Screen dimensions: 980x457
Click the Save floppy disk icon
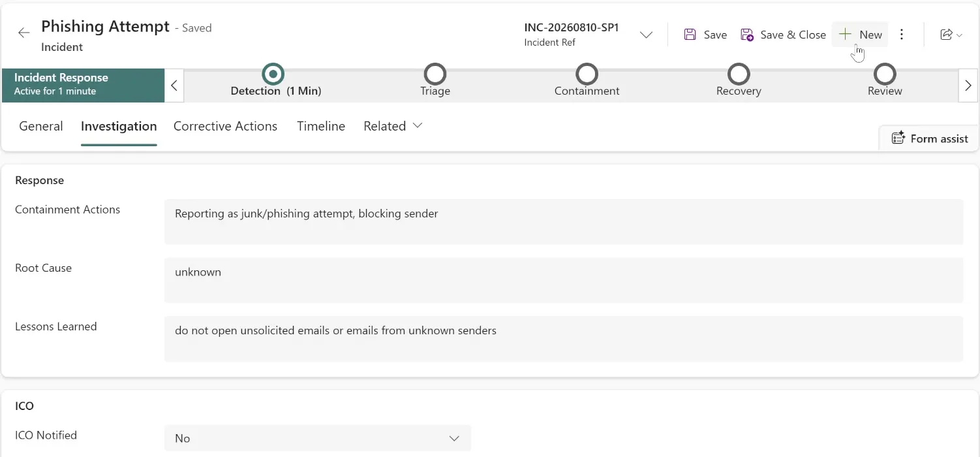pos(690,35)
